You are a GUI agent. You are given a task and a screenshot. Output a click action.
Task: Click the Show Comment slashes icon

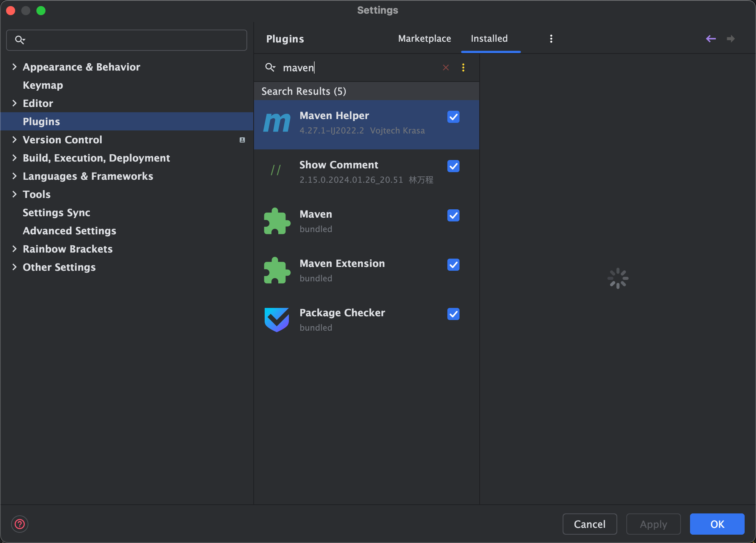click(x=276, y=170)
